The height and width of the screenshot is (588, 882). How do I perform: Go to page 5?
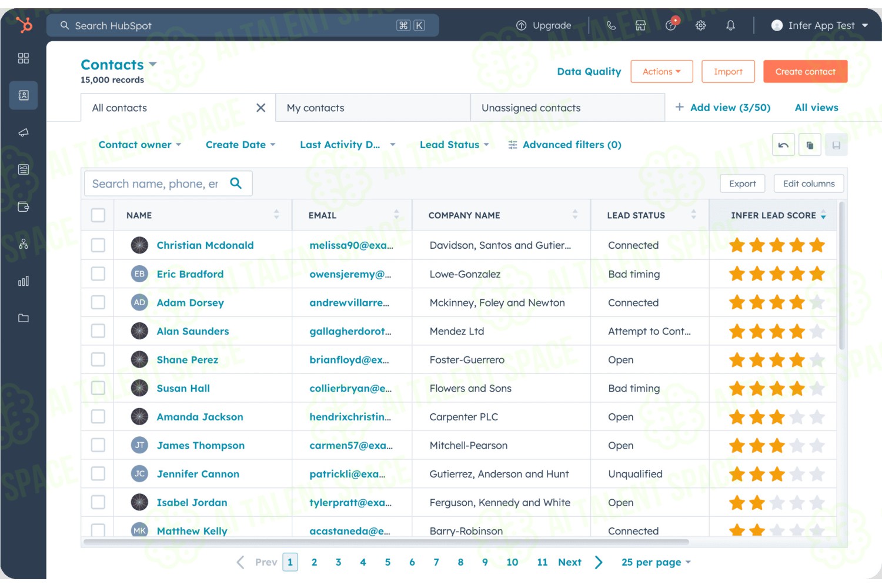(387, 562)
